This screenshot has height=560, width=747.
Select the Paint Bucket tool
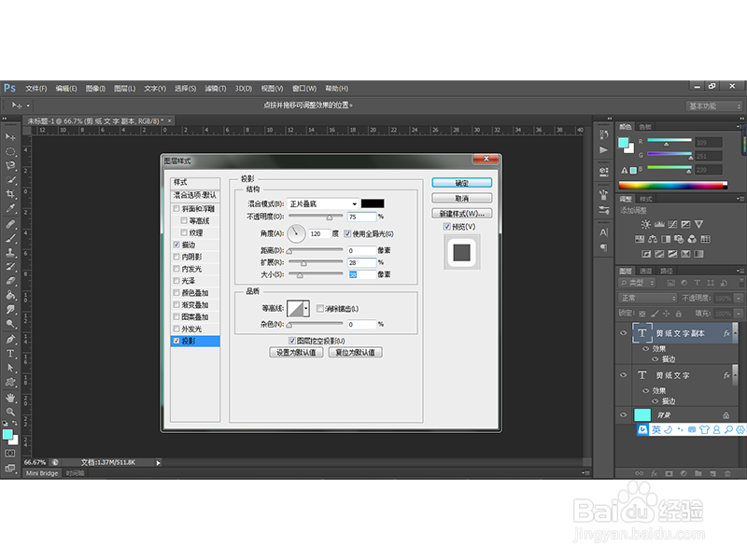click(x=10, y=295)
